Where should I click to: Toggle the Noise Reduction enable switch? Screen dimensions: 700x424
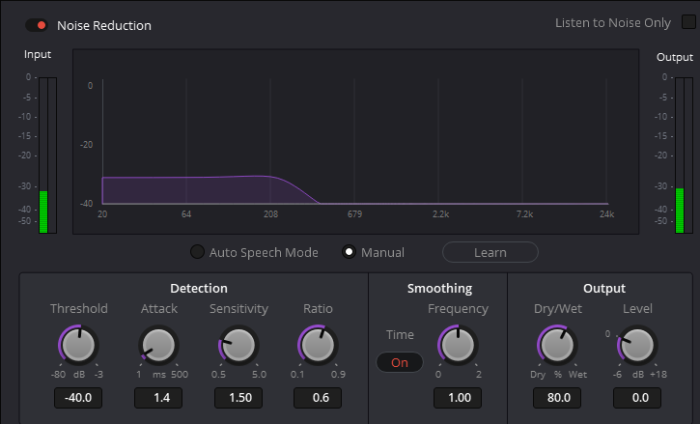pos(36,25)
